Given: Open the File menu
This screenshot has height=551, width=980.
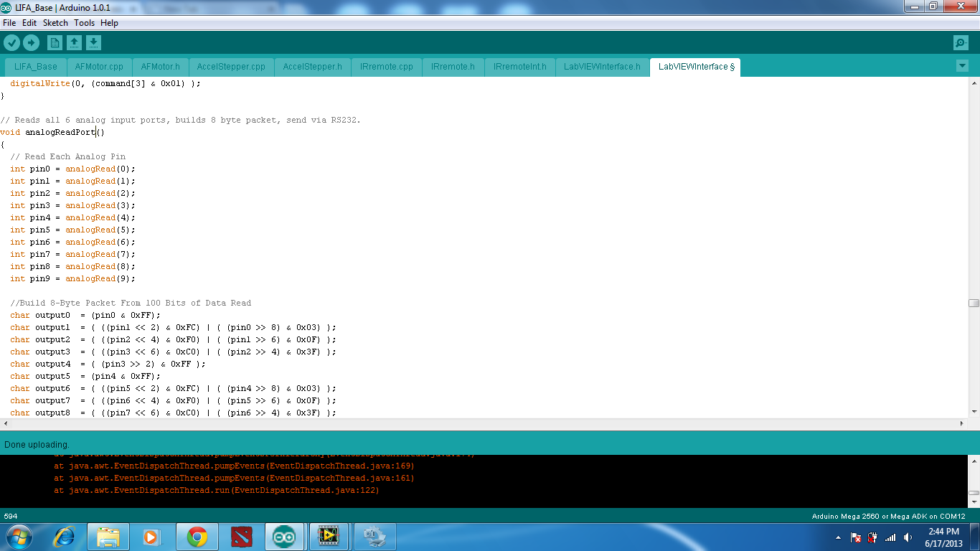Looking at the screenshot, I should tap(9, 23).
